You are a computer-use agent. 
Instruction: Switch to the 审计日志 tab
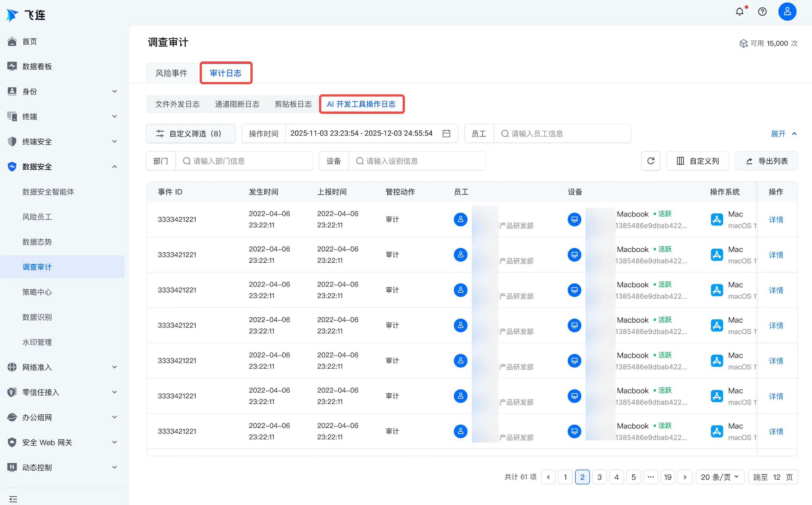click(x=226, y=73)
